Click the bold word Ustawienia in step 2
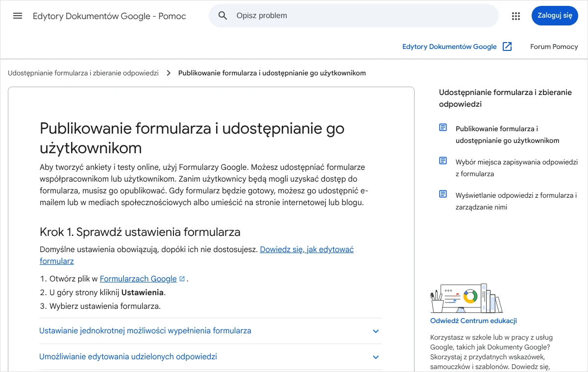Screen dimensions: 588x372 pyautogui.click(x=143, y=293)
